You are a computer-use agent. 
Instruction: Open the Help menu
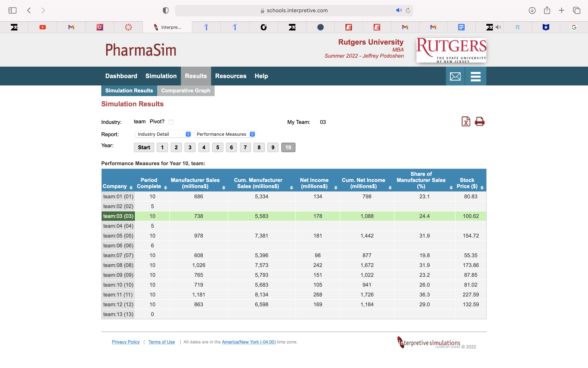[261, 76]
